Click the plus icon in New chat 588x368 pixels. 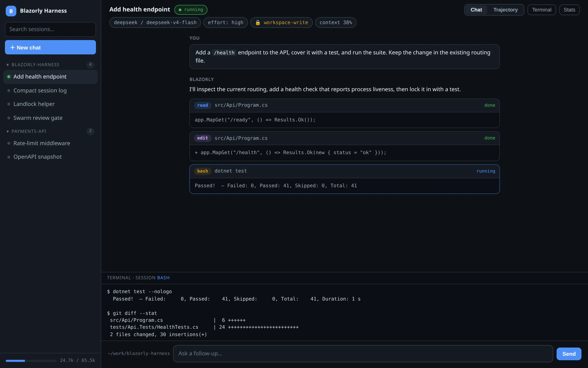12,47
